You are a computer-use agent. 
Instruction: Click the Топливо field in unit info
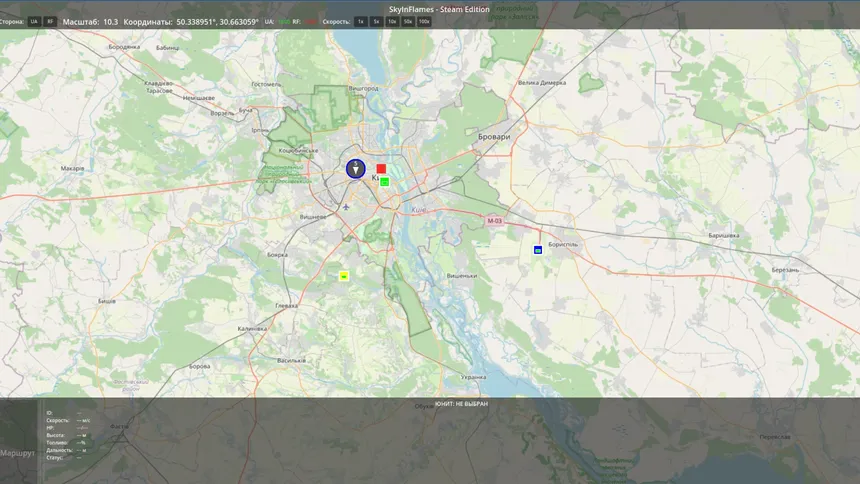click(66, 442)
